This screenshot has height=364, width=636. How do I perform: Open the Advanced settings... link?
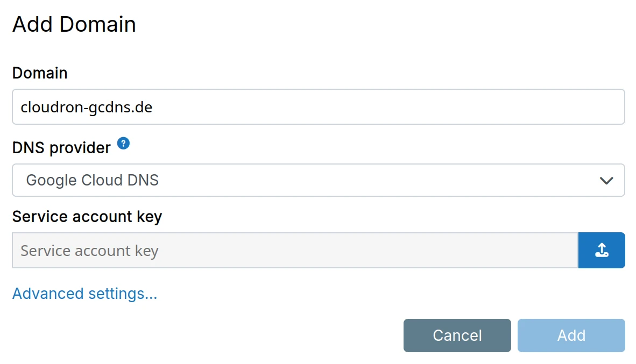coord(84,294)
